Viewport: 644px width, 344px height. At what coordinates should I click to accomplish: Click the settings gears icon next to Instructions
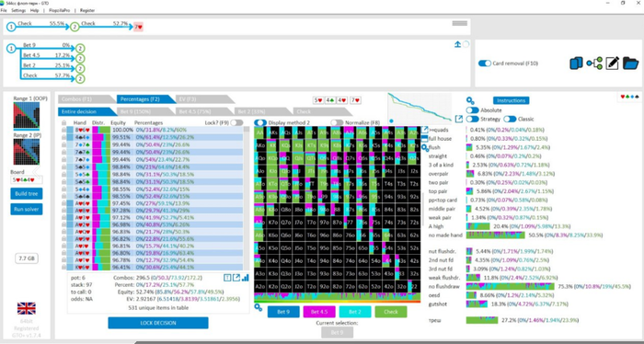[x=470, y=100]
